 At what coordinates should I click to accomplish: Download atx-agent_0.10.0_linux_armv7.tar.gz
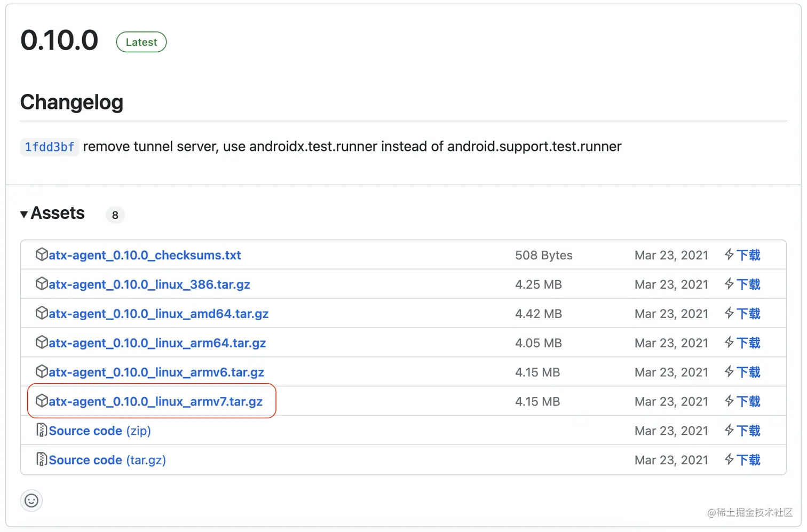click(x=155, y=401)
